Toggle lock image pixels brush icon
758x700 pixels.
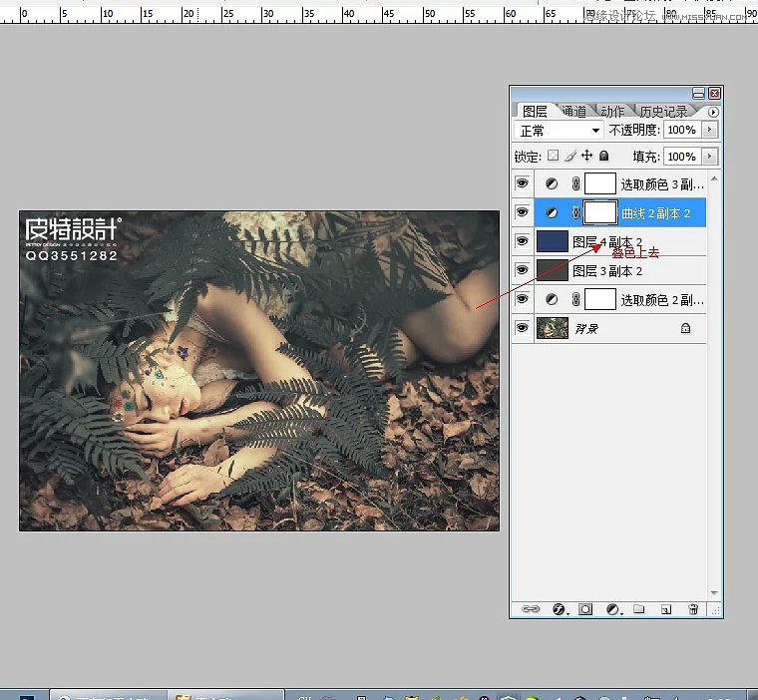570,157
